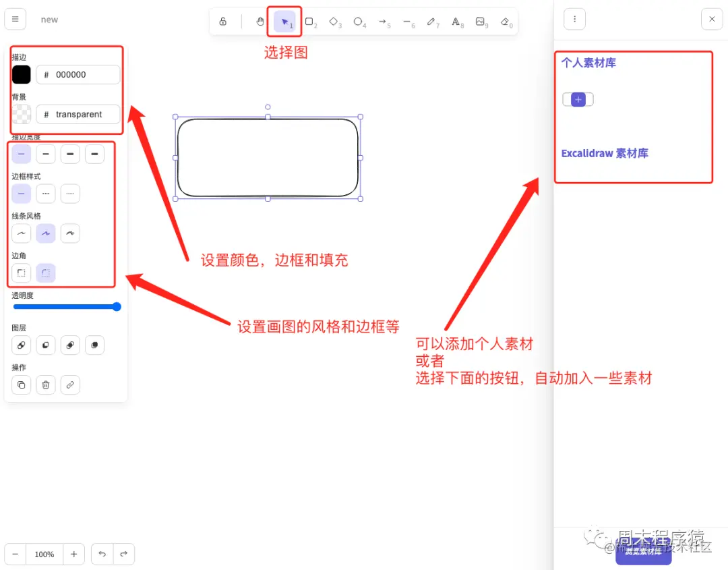Activate the selection arrow tool
The width and height of the screenshot is (728, 570).
(284, 22)
